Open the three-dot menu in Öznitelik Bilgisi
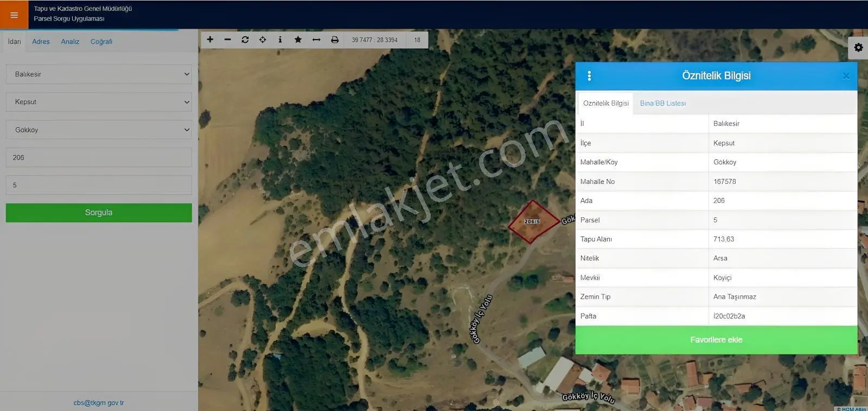The height and width of the screenshot is (411, 868). (589, 76)
